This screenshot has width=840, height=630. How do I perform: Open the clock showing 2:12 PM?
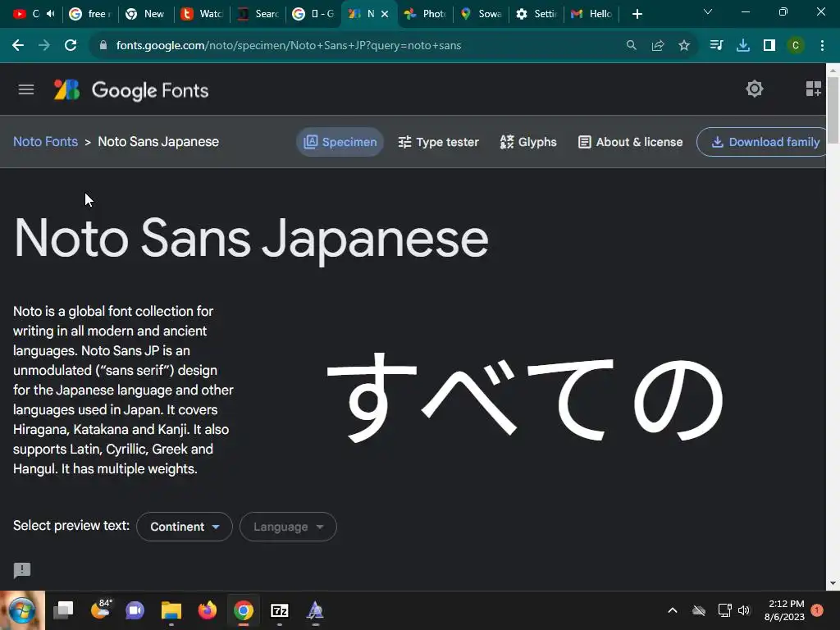coord(785,610)
